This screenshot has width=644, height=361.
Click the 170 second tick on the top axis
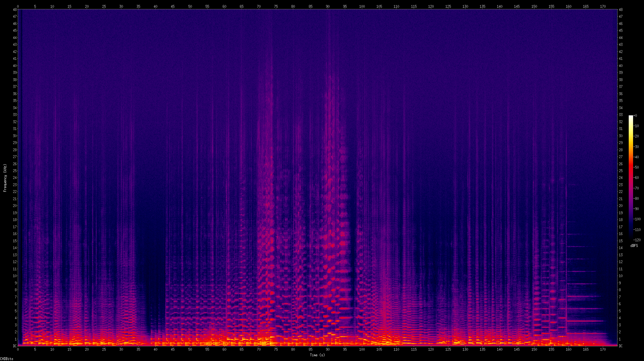[603, 6]
